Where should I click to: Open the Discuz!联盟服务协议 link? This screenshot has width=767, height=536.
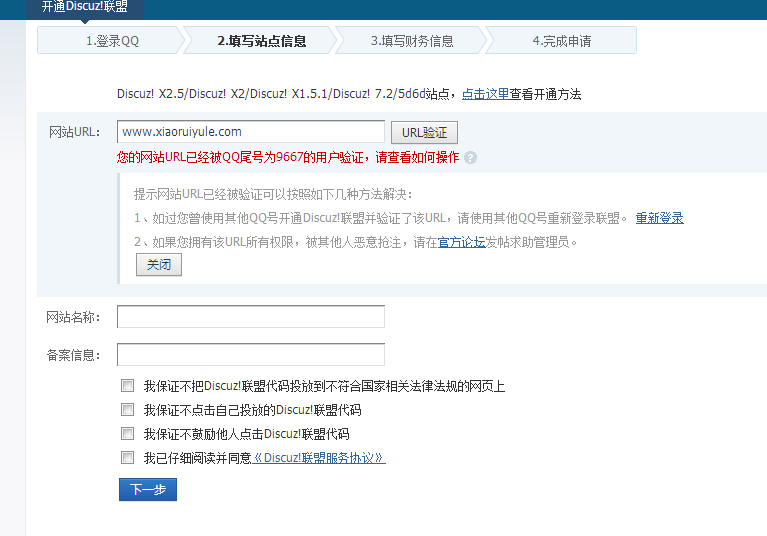click(x=318, y=458)
